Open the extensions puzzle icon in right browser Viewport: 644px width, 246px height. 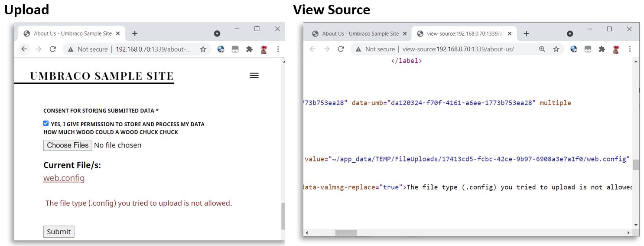point(602,49)
